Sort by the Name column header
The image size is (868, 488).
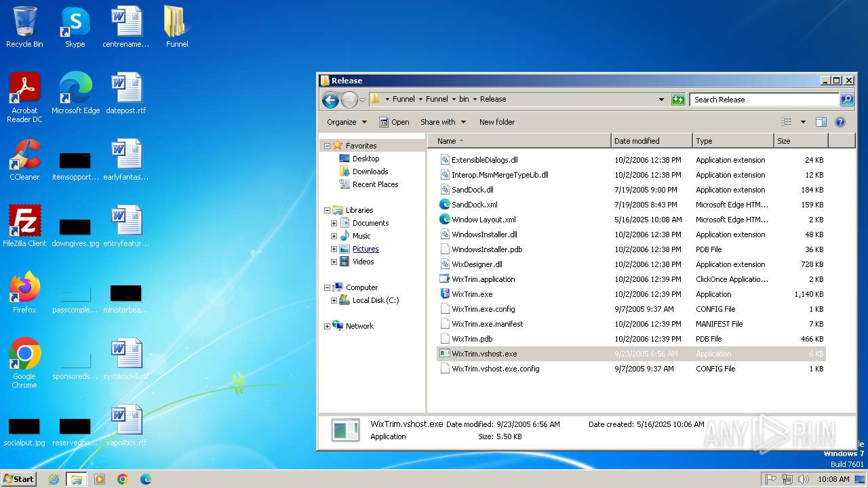click(519, 141)
